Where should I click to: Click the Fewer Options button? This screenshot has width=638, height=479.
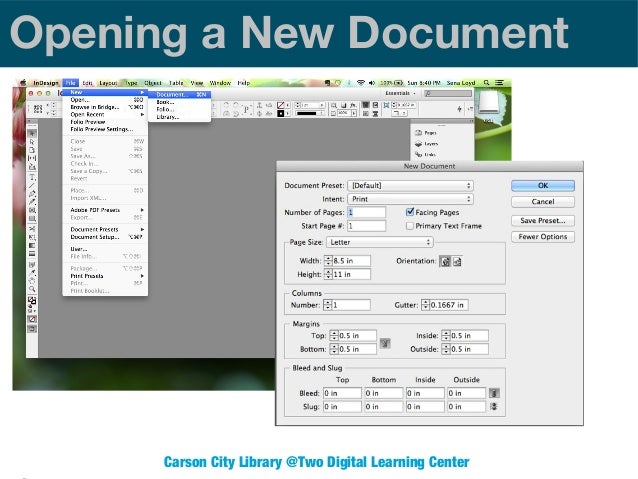[543, 237]
